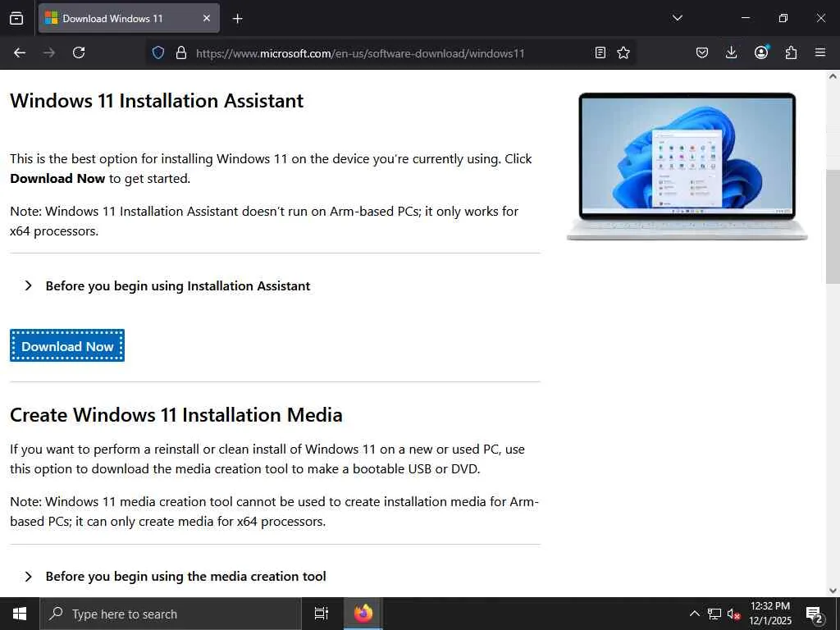Open Task View on taskbar
Screen dimensions: 840x630
322,614
